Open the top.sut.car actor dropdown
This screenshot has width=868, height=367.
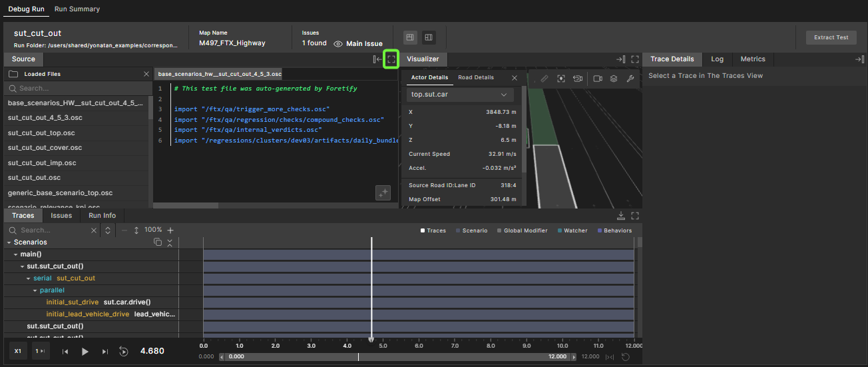click(459, 95)
